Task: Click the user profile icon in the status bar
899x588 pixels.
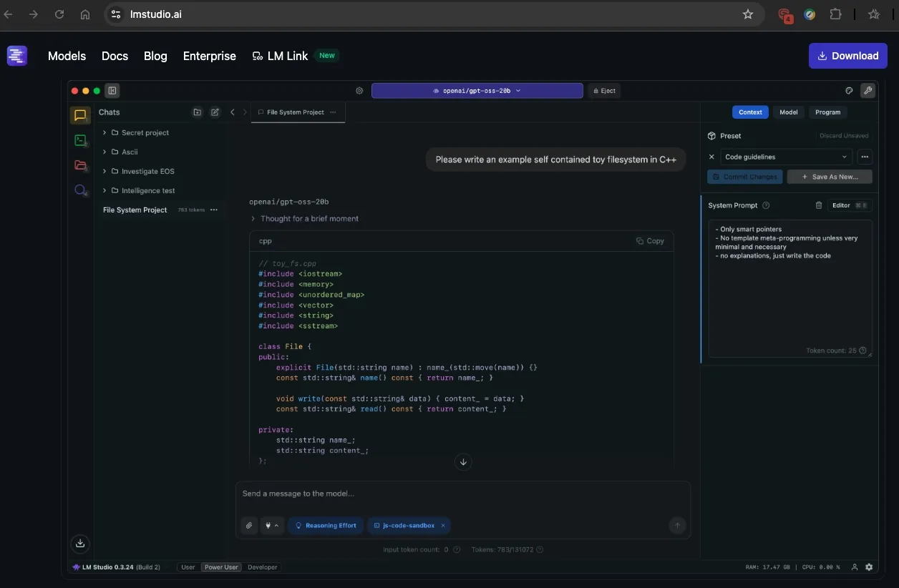Action: coord(855,567)
